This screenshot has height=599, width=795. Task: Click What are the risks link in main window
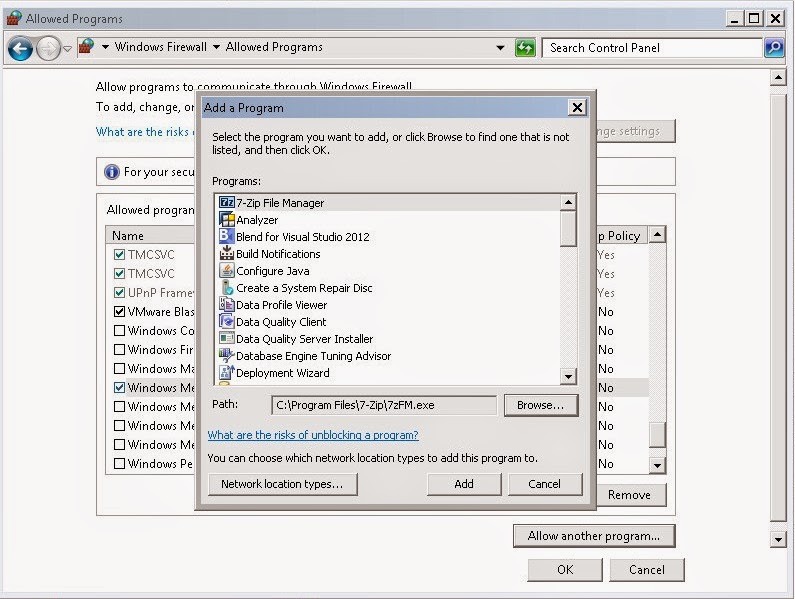(144, 132)
